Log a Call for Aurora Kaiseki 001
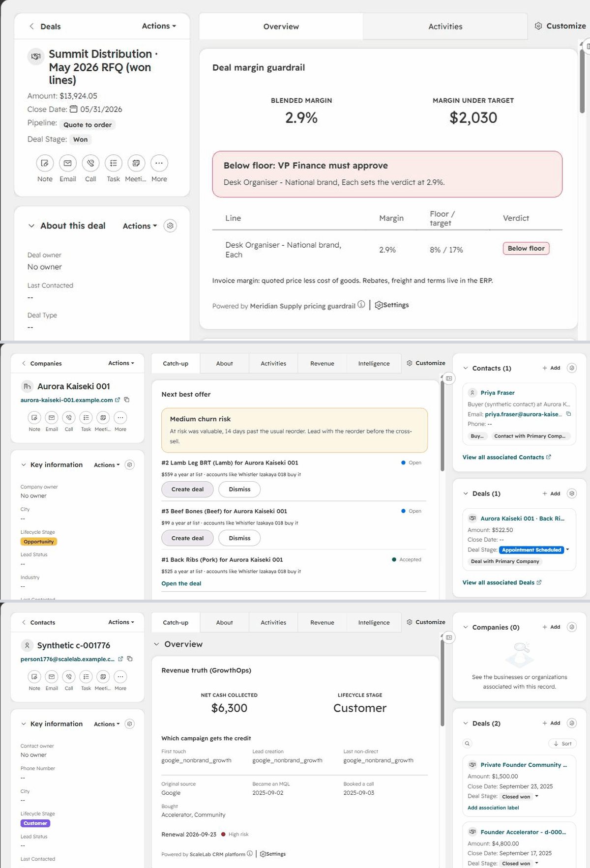Viewport: 590px width, 868px height. (69, 417)
